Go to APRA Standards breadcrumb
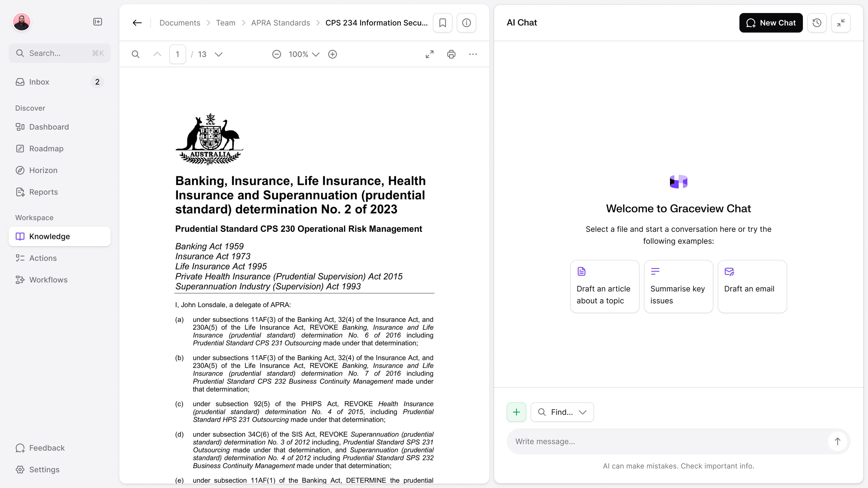Viewport: 868px width, 488px height. click(280, 23)
